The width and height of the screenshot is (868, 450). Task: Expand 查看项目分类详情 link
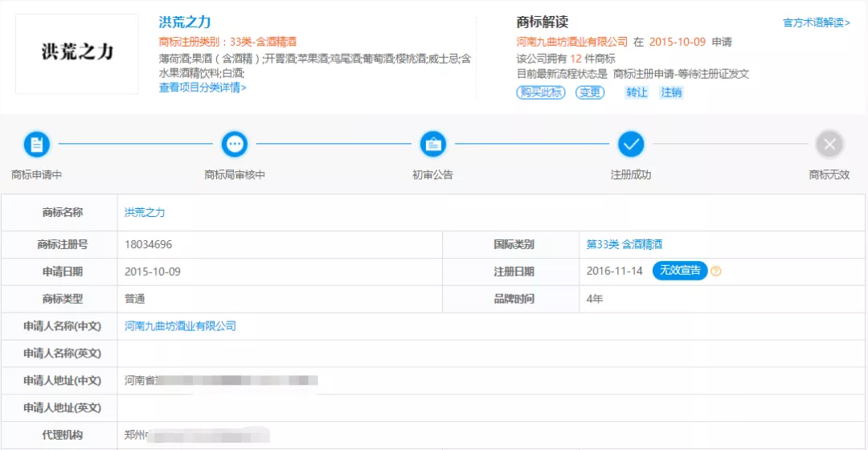point(203,88)
